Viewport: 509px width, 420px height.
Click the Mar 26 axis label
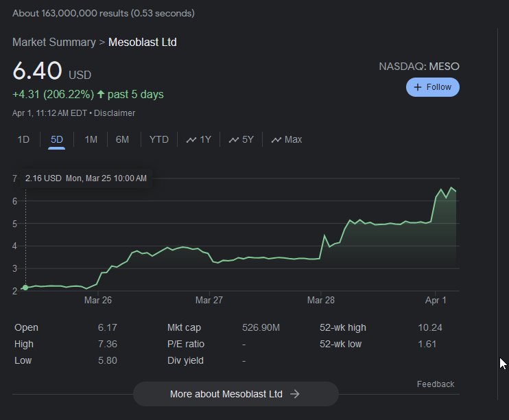coord(97,300)
